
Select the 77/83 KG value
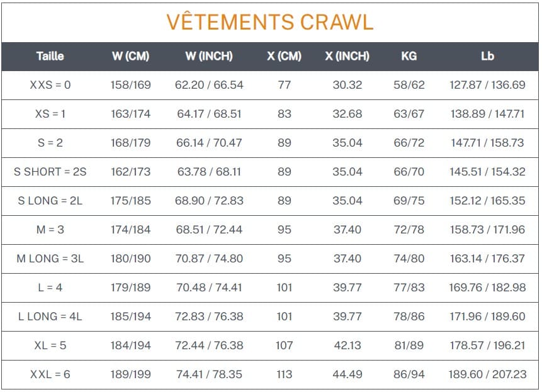(x=409, y=288)
